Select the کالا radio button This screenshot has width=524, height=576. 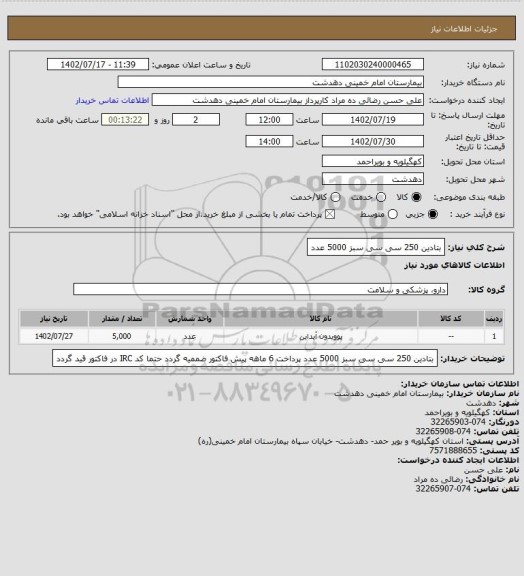click(416, 197)
